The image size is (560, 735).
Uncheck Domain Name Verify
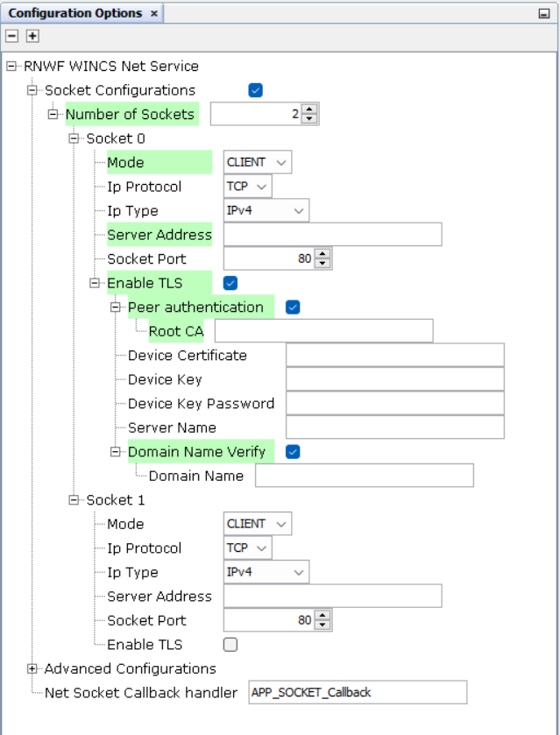(293, 451)
